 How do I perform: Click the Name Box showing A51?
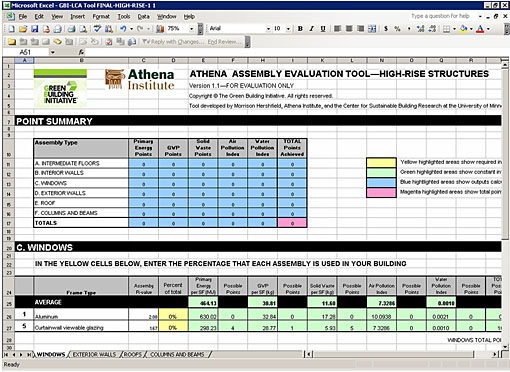[x=26, y=52]
